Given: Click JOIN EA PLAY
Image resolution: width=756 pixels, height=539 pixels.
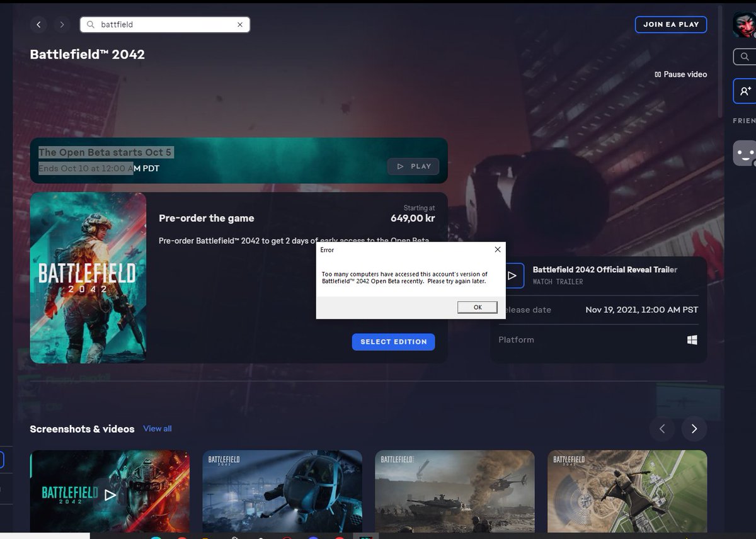Looking at the screenshot, I should point(671,24).
